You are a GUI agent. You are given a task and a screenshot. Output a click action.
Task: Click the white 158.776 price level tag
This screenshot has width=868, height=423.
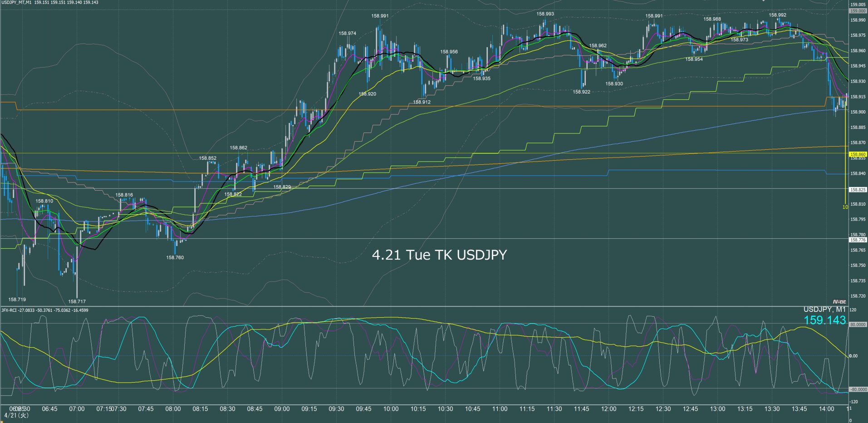tap(858, 240)
